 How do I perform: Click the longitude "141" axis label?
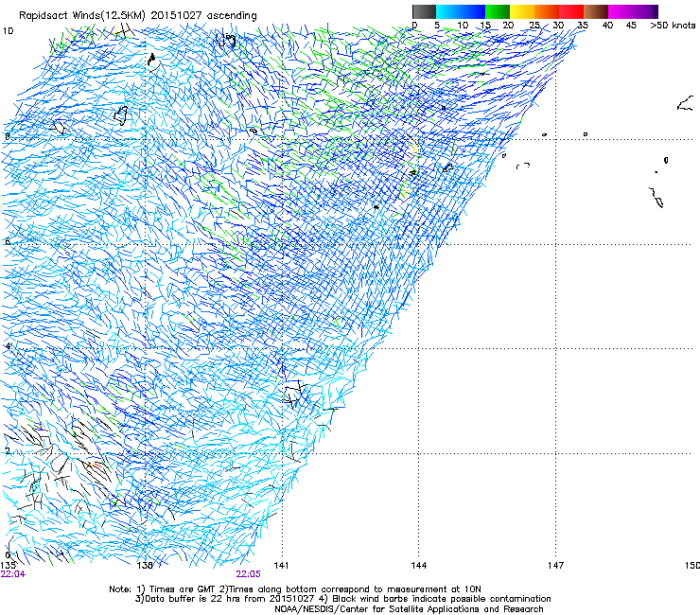point(281,566)
